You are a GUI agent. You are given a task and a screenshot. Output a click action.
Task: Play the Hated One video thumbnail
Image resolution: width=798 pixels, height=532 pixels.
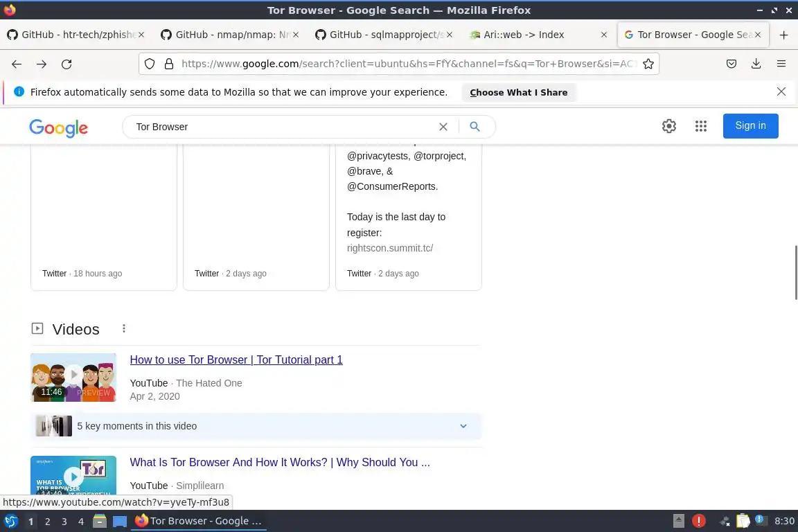coord(73,378)
